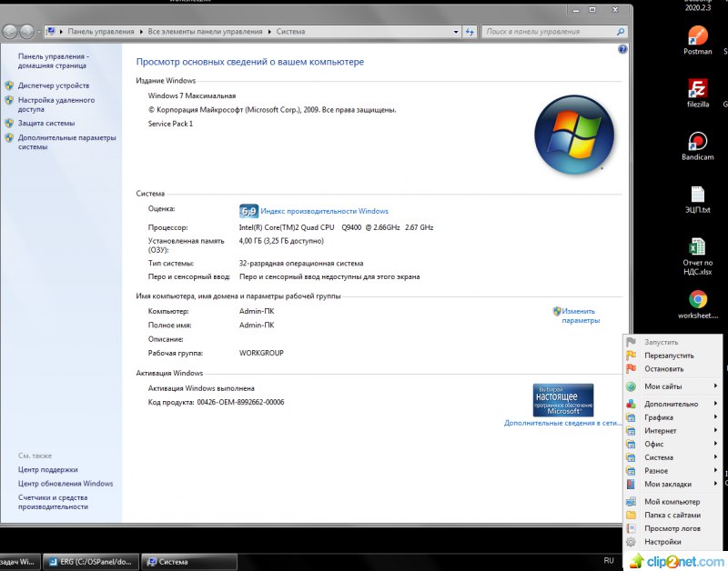
Task: Expand Все элементы панели управления breadcrumb arrow
Action: [269, 32]
